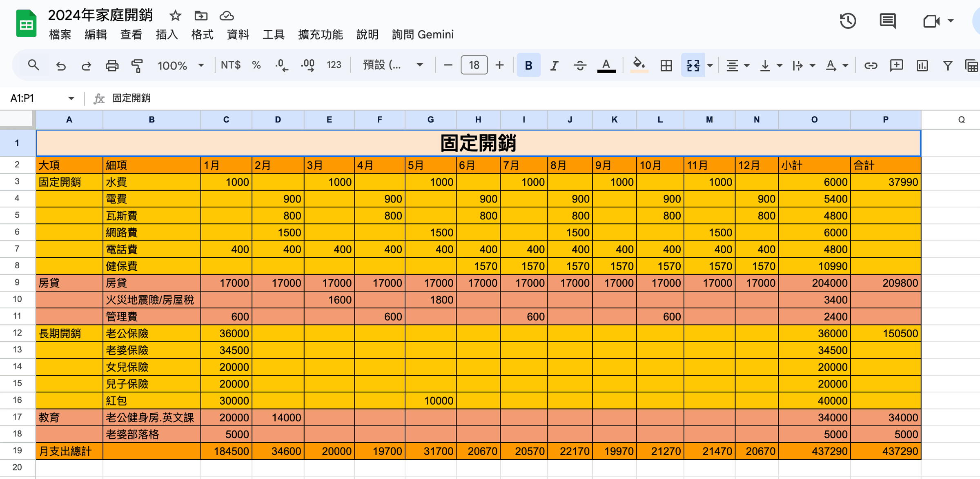Click the insert link icon

[871, 65]
